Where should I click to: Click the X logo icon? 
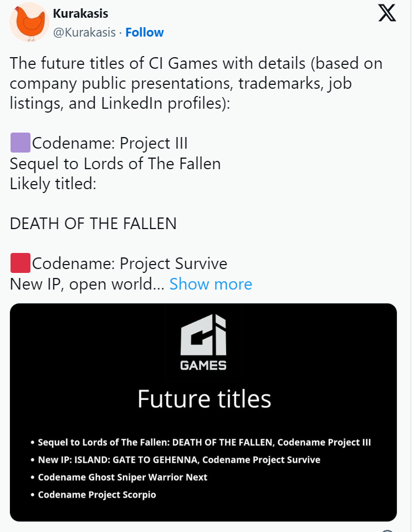pos(387,13)
